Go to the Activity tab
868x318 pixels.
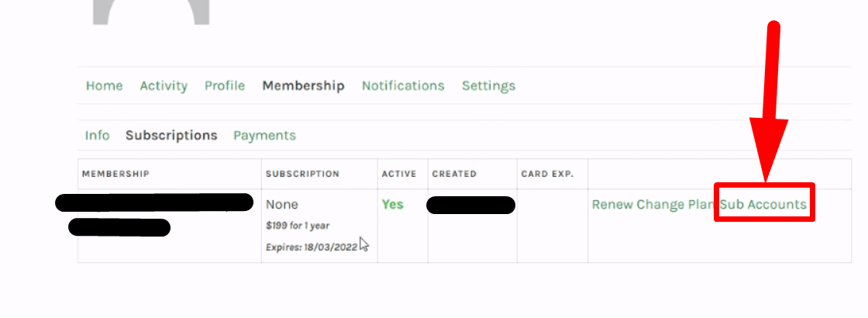coord(164,86)
